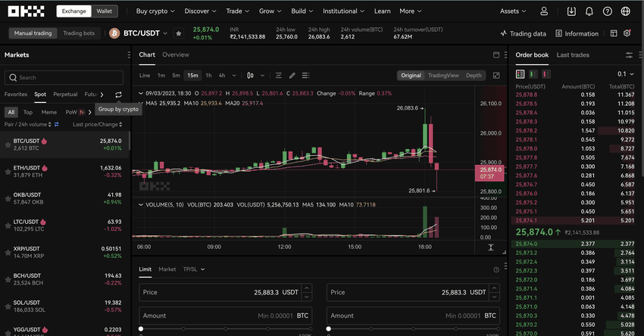Open the language globe icon
This screenshot has height=336, width=644.
(x=625, y=11)
